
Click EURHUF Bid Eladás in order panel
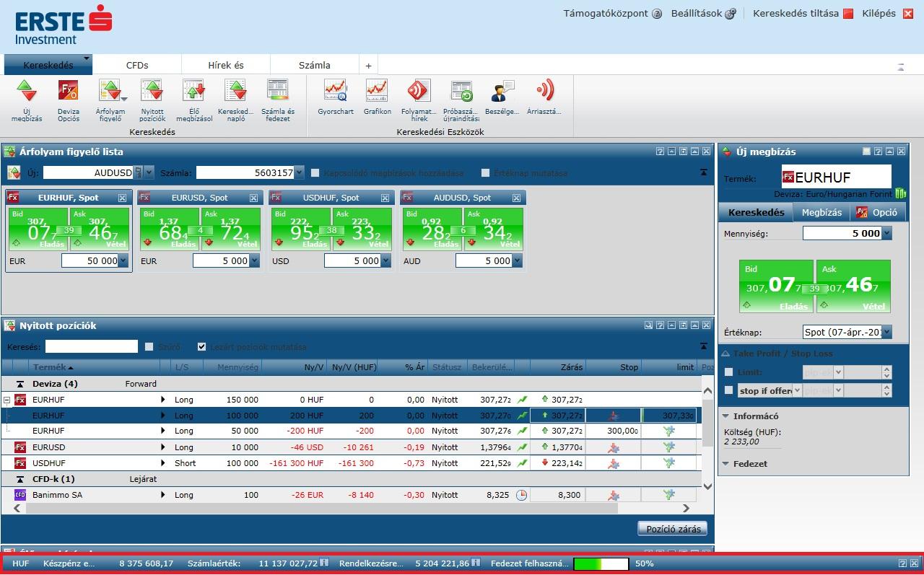(776, 286)
